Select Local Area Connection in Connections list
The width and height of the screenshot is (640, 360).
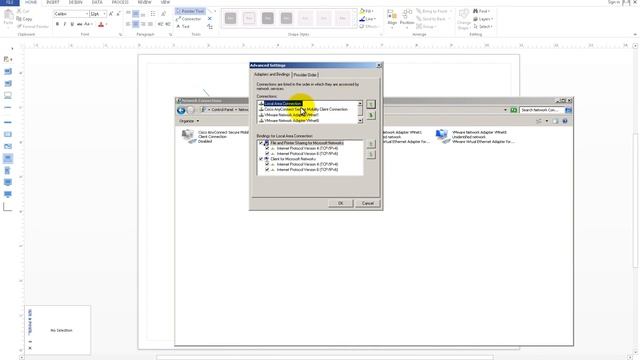tap(282, 104)
